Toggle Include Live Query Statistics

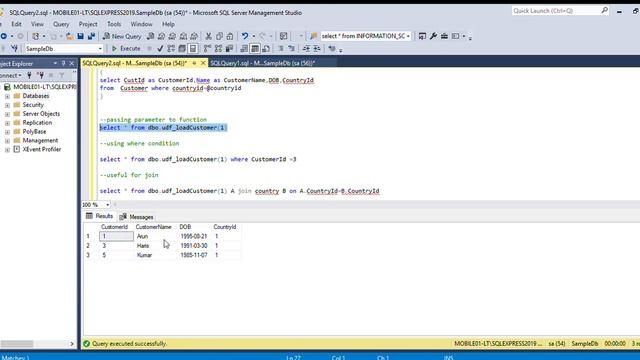click(x=218, y=49)
